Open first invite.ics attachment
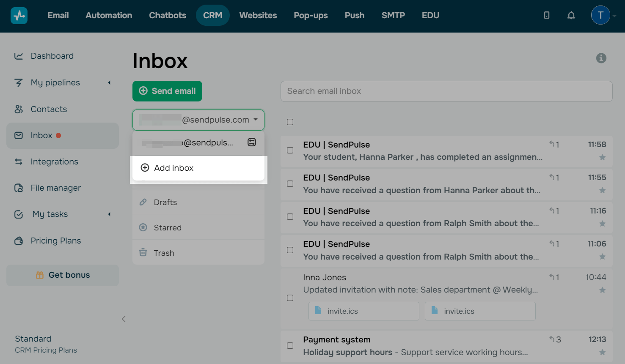This screenshot has width=625, height=364. coord(364,311)
